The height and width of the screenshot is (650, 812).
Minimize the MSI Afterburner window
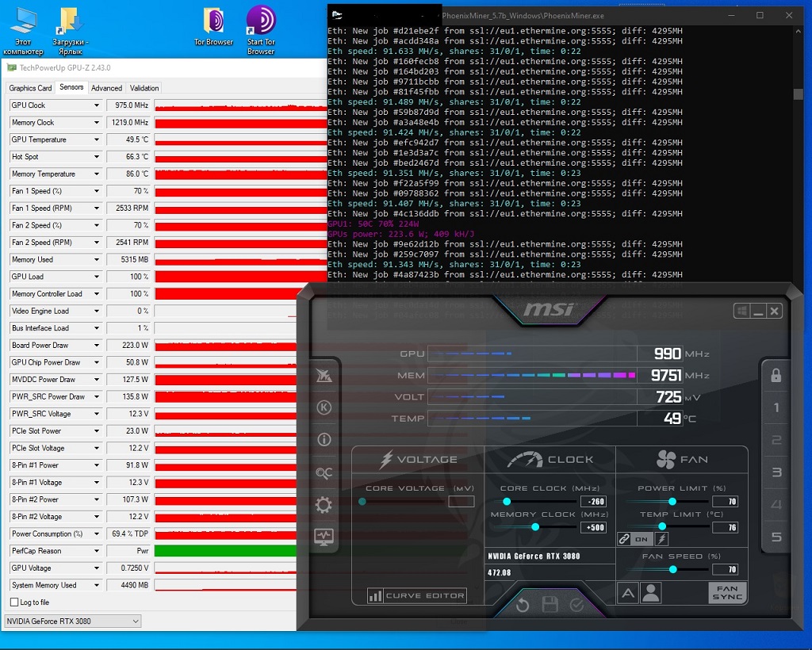point(759,311)
